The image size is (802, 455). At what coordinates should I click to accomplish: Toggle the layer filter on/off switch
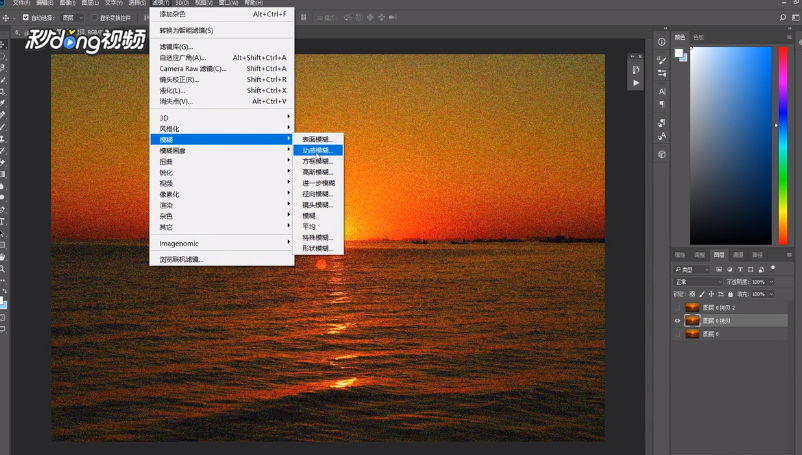(x=773, y=268)
